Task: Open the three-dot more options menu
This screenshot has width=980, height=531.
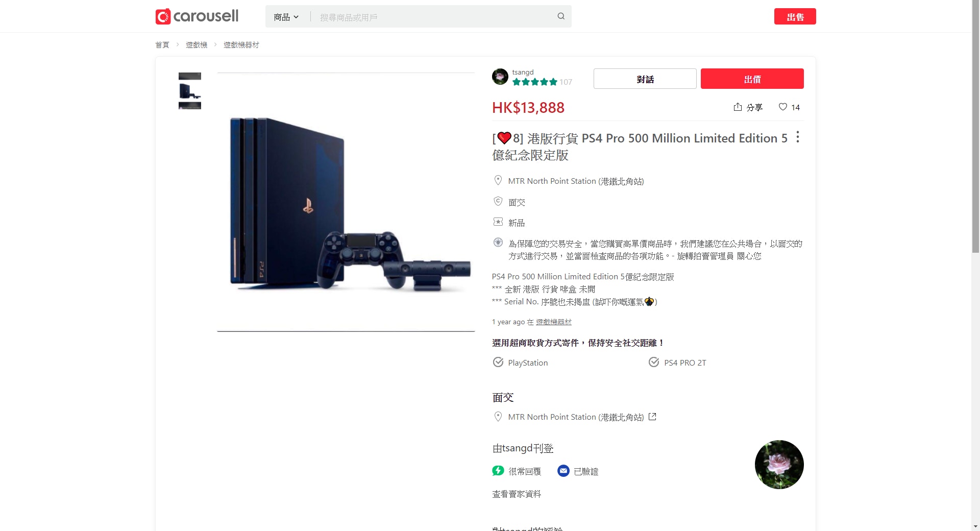Action: tap(798, 137)
